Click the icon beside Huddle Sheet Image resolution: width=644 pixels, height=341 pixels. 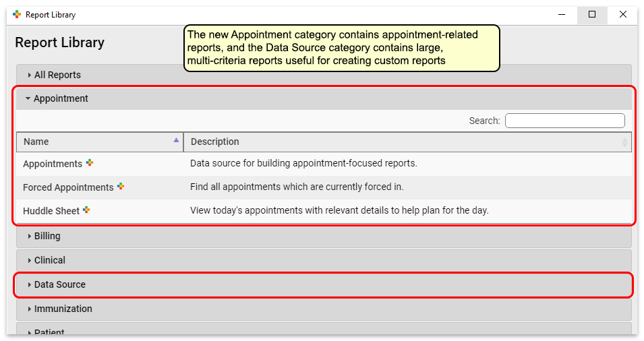pos(86,210)
